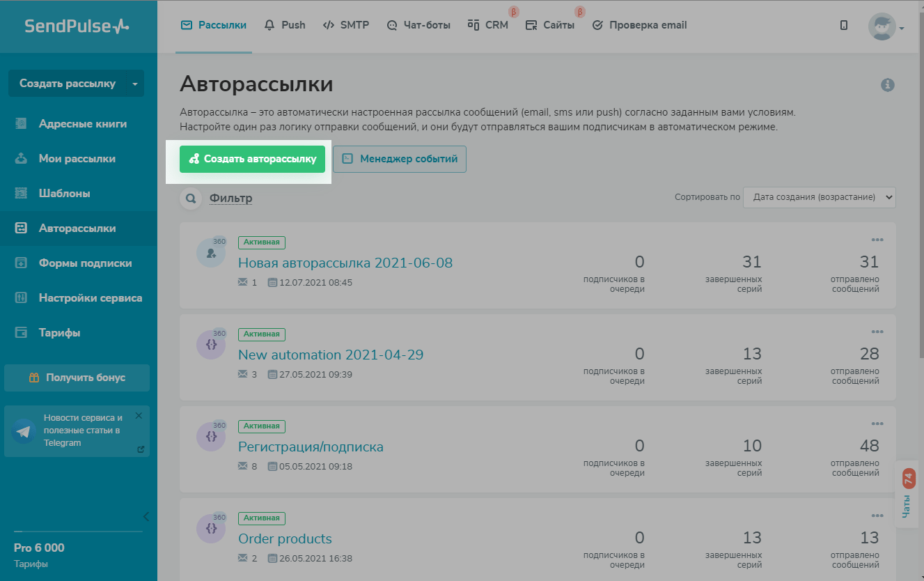Click the Получить бонус button
Screen dimensions: 924x581
point(77,378)
